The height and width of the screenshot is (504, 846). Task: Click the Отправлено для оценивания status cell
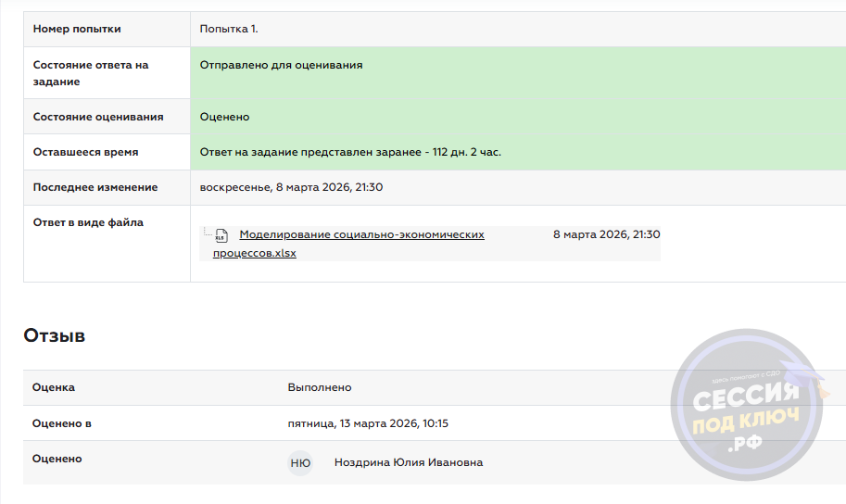(281, 65)
